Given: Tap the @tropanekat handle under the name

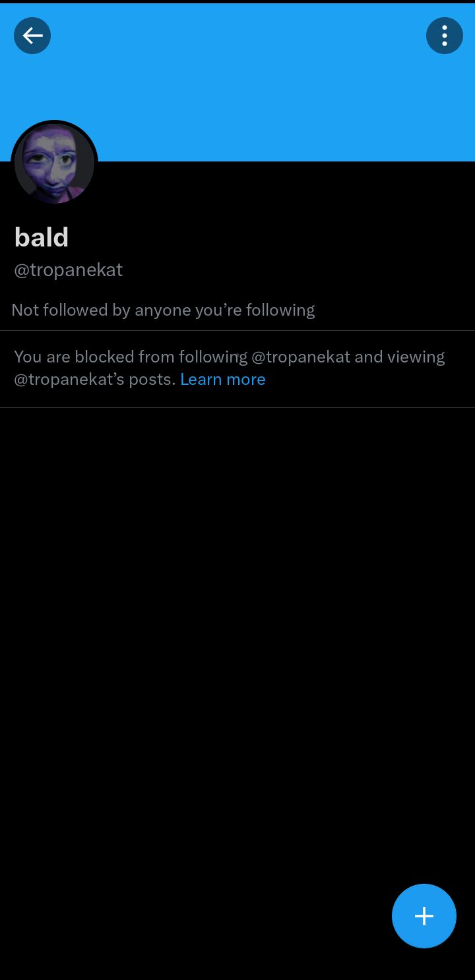Looking at the screenshot, I should point(69,270).
